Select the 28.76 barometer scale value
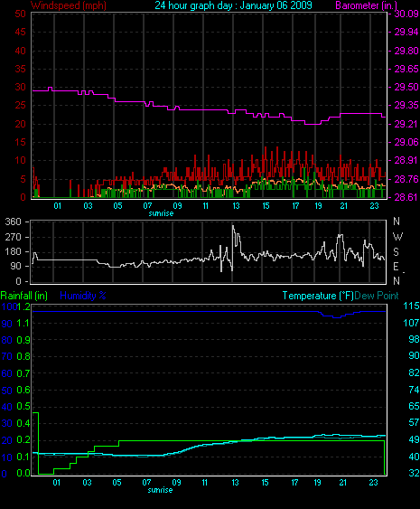Viewport: 420px width, 509px height. tap(406, 179)
